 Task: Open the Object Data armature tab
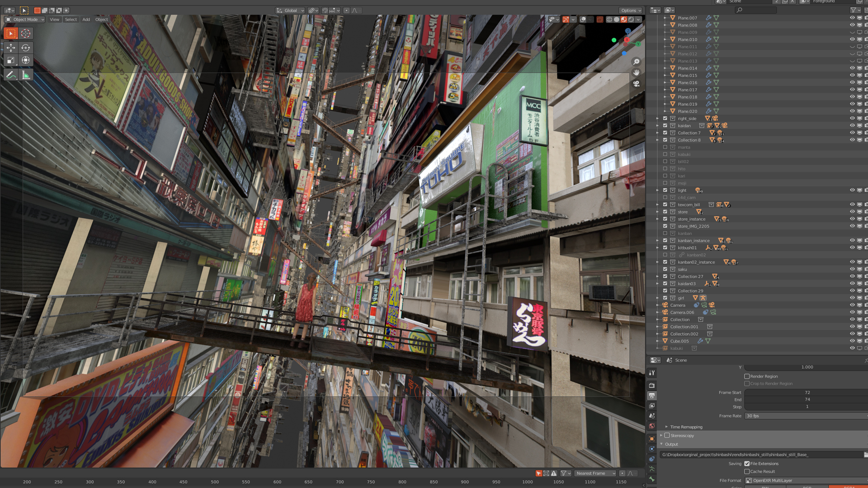pyautogui.click(x=652, y=469)
